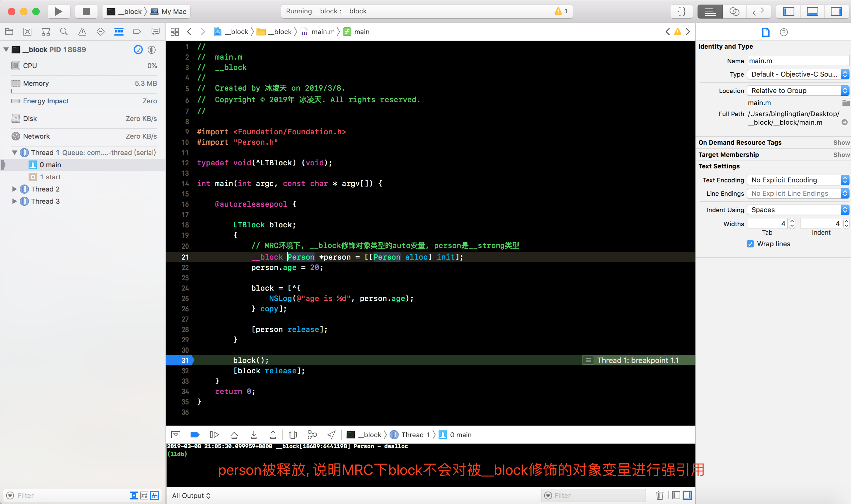Open the Breakpoint navigator

click(137, 32)
